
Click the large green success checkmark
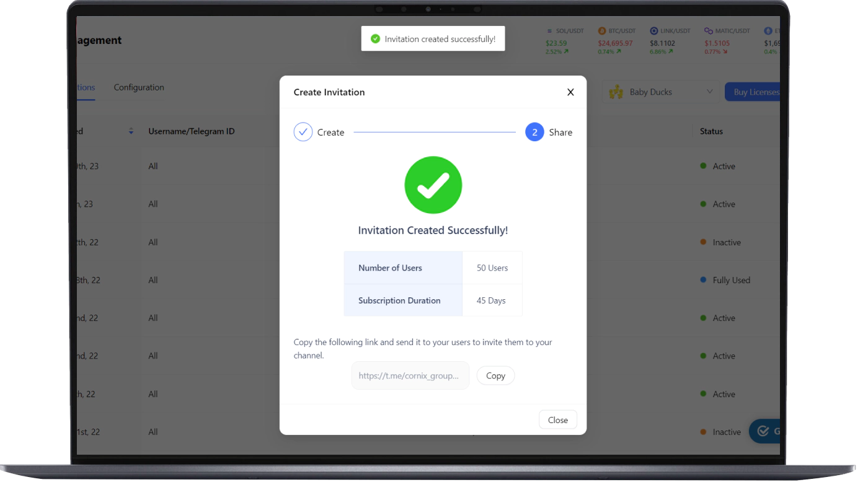click(x=433, y=185)
